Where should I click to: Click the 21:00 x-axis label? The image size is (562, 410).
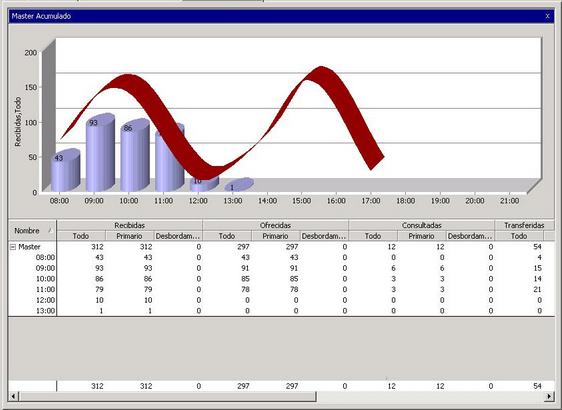(509, 201)
